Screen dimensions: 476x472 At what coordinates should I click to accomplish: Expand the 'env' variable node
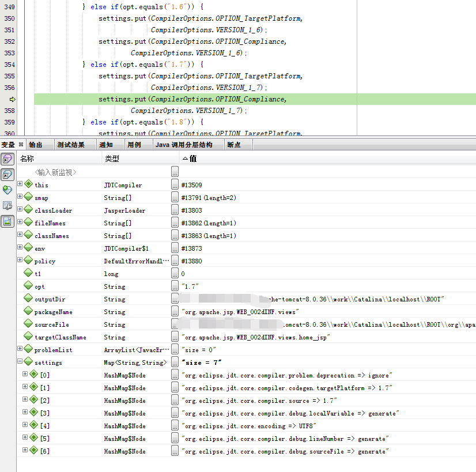(x=20, y=247)
